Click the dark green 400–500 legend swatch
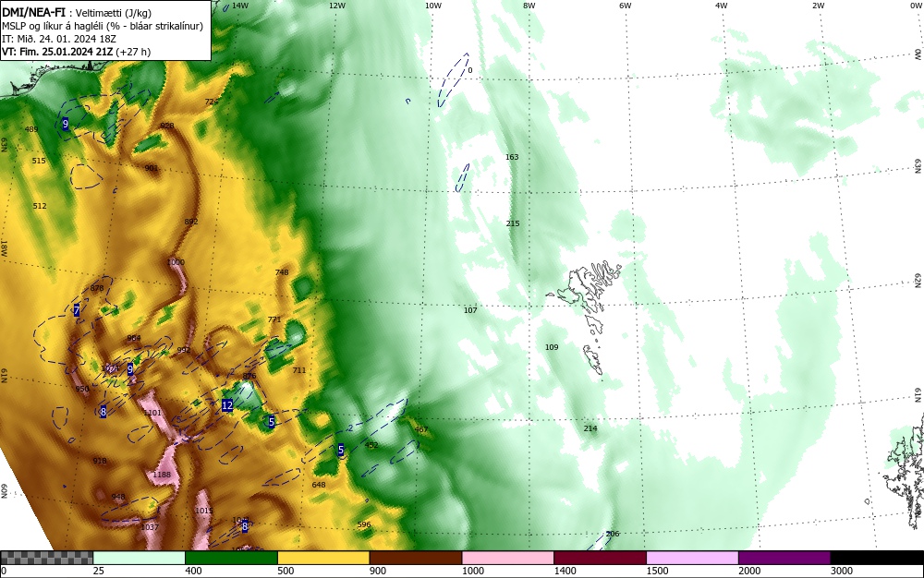 [231, 558]
